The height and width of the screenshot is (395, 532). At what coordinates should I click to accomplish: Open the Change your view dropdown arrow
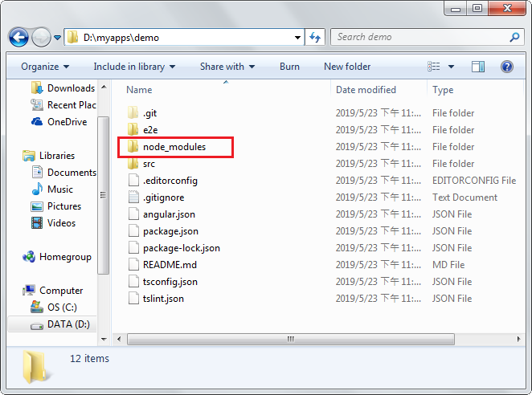451,67
